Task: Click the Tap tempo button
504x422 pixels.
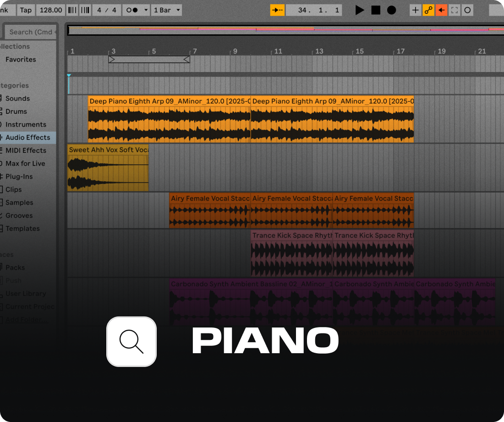Action: point(26,10)
